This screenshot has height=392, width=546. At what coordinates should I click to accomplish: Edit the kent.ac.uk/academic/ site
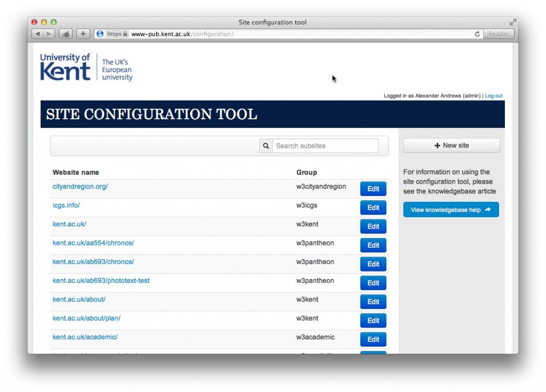coord(373,339)
